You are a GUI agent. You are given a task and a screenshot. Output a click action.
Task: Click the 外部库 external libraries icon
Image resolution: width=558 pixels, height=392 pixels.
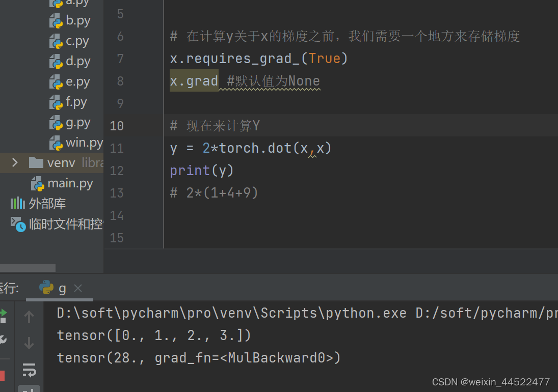(18, 204)
